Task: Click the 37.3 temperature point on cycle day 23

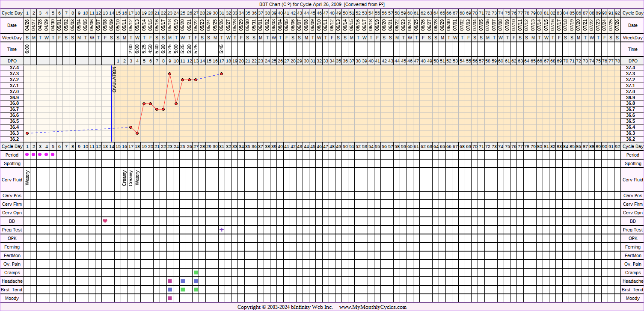Action: (x=170, y=74)
